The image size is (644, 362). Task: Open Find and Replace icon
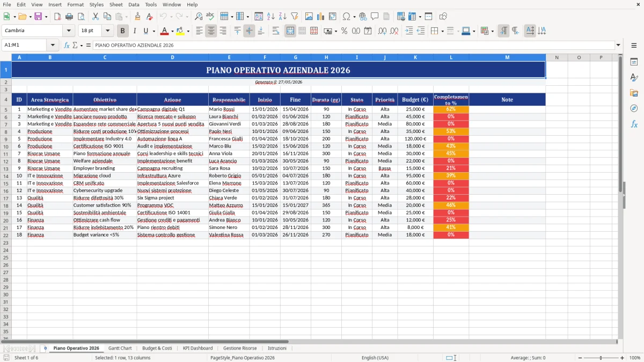(x=199, y=17)
